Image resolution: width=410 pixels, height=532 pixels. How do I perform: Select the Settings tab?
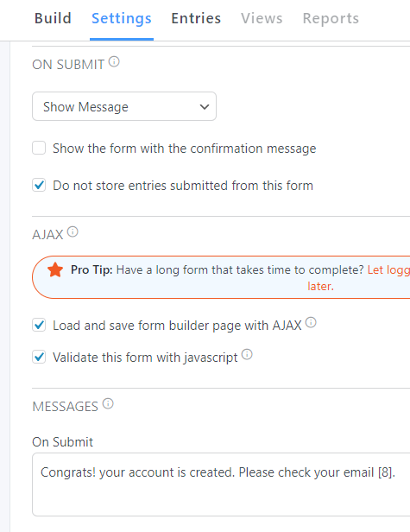122,18
